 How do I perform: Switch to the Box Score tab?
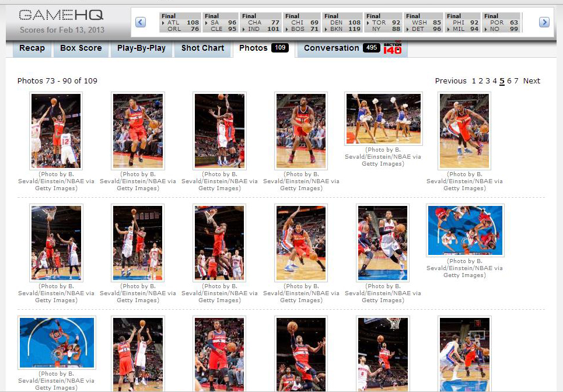tap(81, 48)
